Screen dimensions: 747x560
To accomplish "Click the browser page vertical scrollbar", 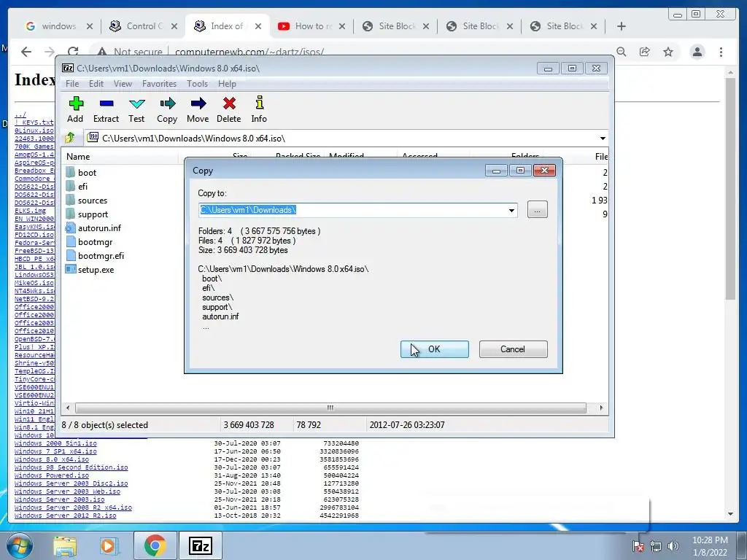I will pyautogui.click(x=731, y=189).
